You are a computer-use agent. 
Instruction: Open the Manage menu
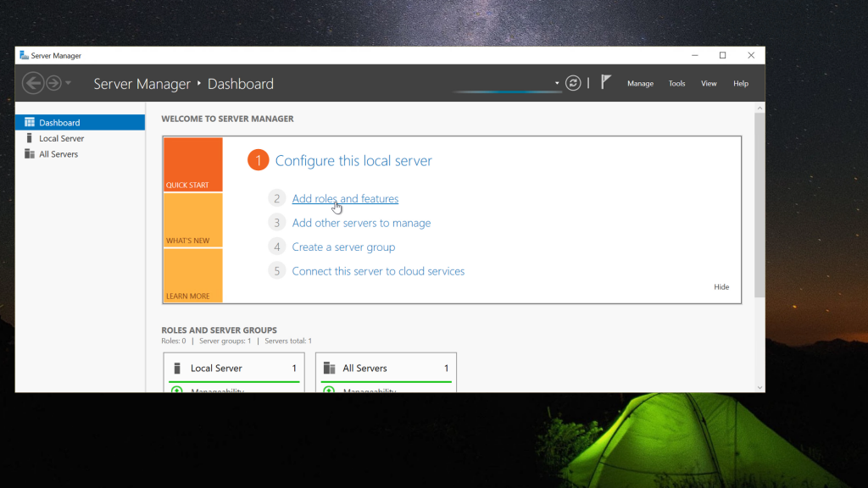pos(640,84)
